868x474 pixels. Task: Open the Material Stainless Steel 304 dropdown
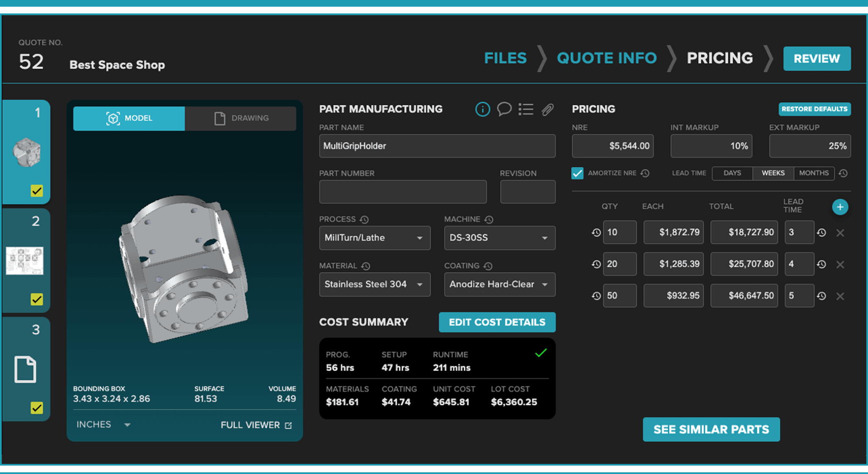tap(375, 284)
